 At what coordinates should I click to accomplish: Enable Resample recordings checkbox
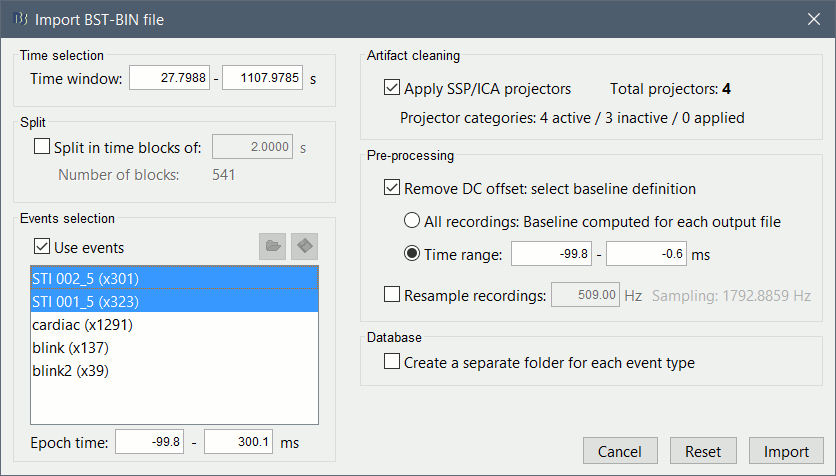click(x=392, y=295)
